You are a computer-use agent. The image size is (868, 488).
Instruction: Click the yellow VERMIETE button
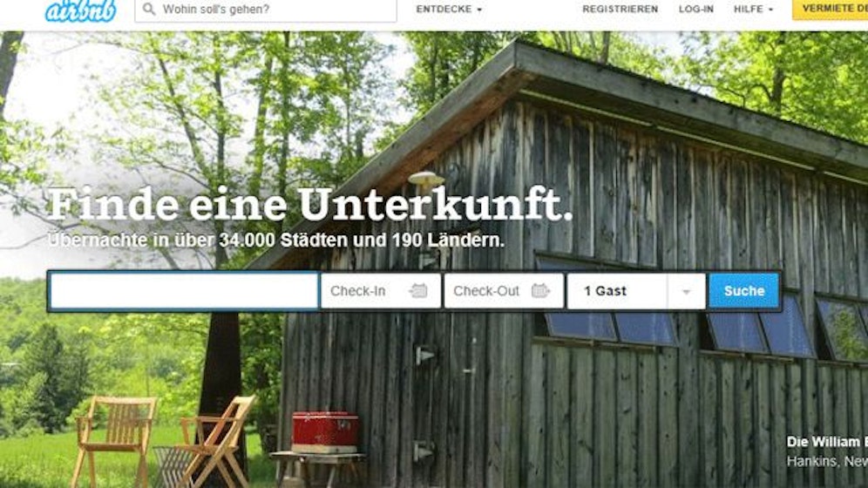pos(831,10)
